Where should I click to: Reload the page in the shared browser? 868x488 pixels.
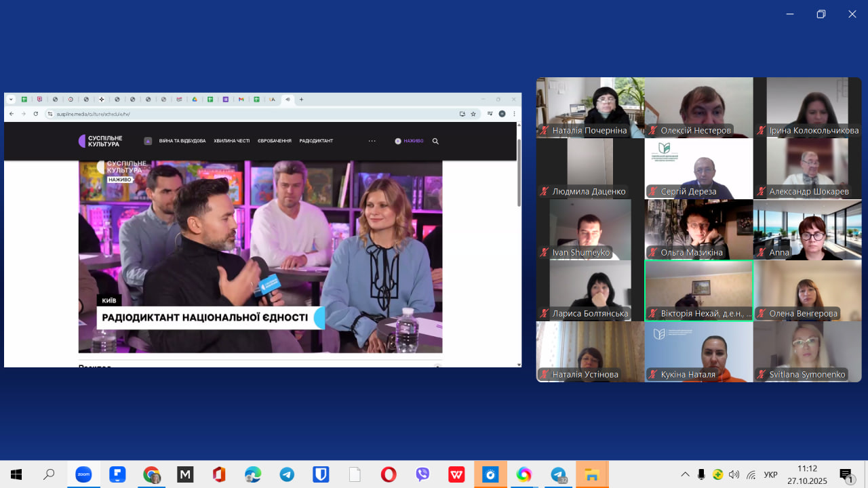35,114
